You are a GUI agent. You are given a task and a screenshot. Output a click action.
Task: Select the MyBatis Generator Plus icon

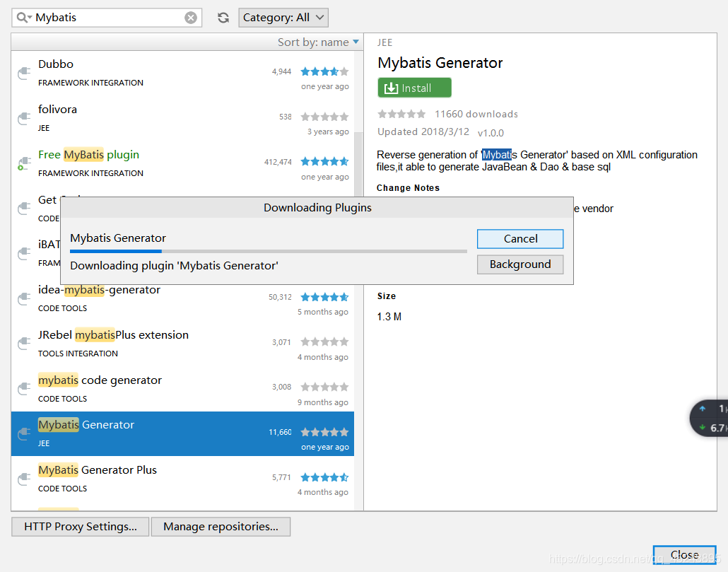click(x=24, y=479)
